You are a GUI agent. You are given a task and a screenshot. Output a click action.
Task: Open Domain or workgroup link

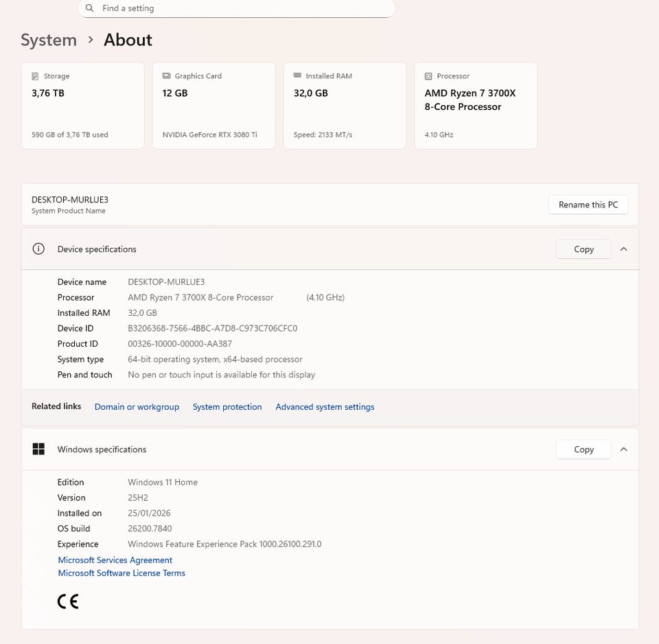coord(137,406)
